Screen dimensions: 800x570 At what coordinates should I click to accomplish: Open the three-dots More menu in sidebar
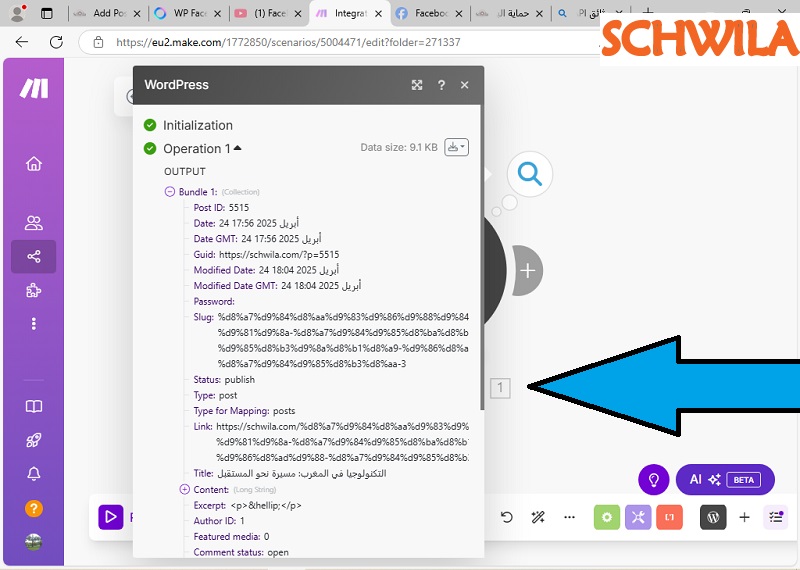pyautogui.click(x=34, y=324)
